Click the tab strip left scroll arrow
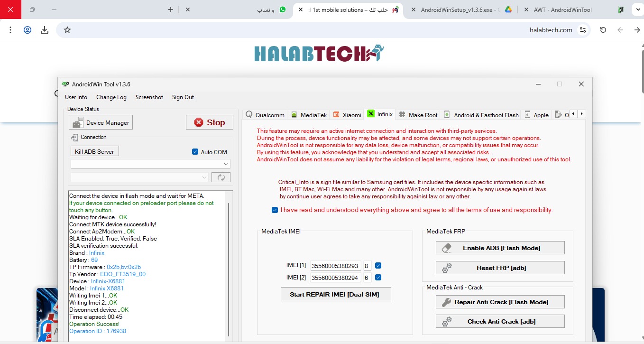 pyautogui.click(x=573, y=114)
